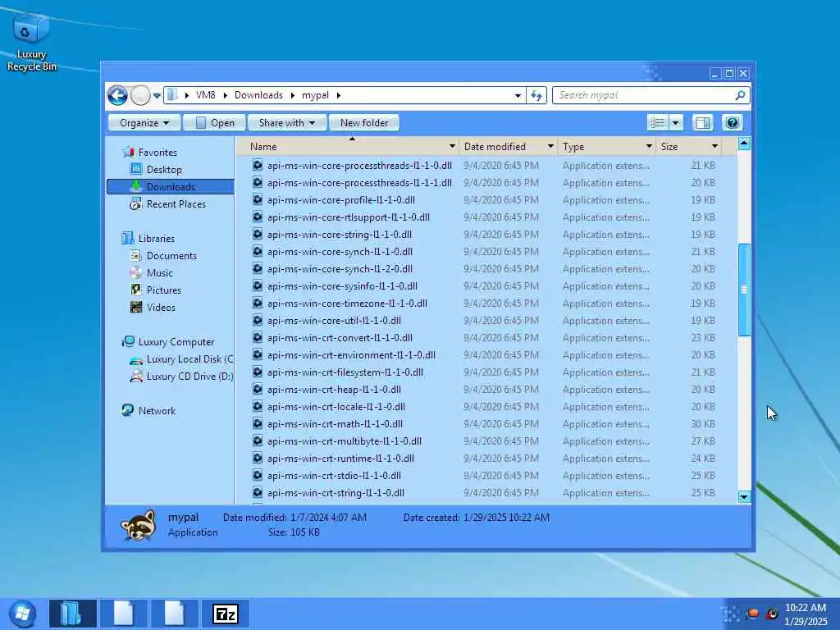Select api-ms-win-core-timezone-l1-1-0.dll file icon

pyautogui.click(x=258, y=303)
